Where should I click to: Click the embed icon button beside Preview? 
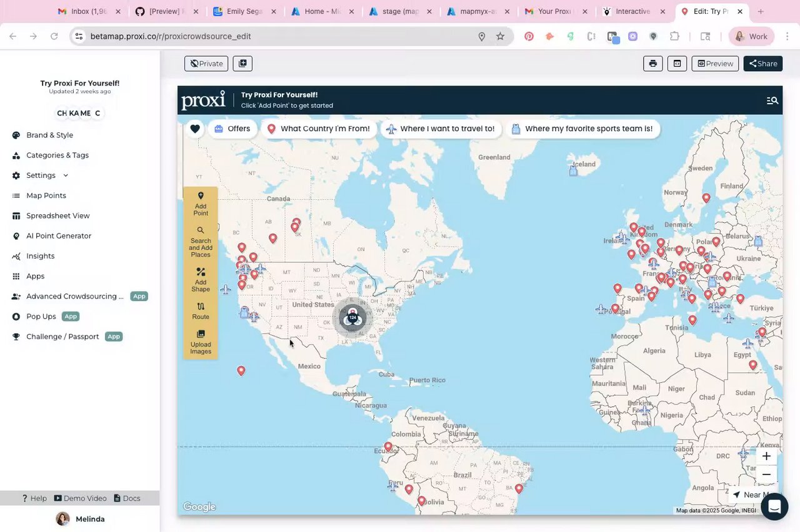point(677,63)
